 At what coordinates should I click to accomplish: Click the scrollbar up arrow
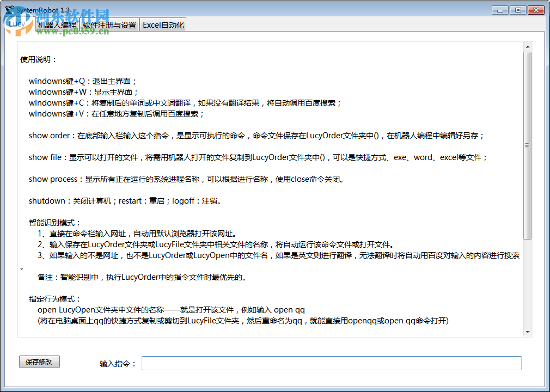point(527,46)
